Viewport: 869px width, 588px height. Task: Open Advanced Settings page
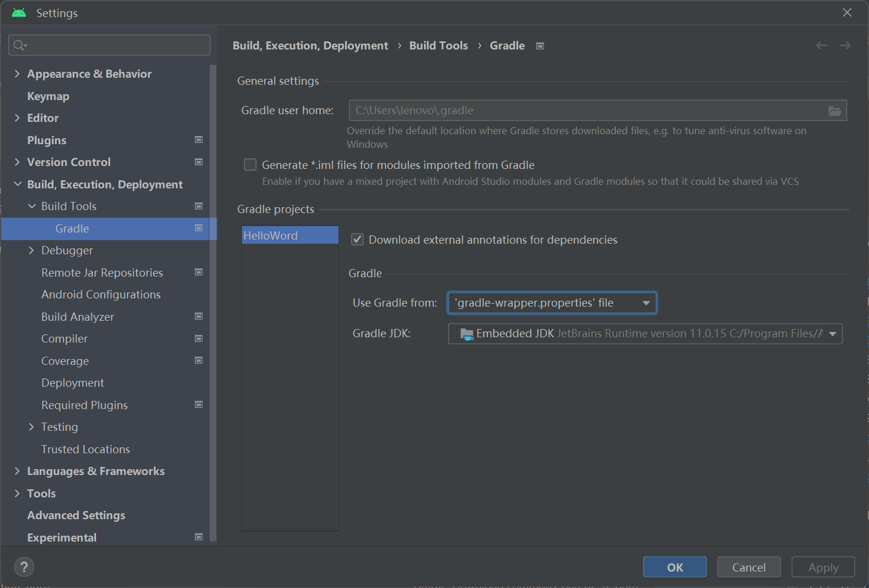[x=76, y=515]
